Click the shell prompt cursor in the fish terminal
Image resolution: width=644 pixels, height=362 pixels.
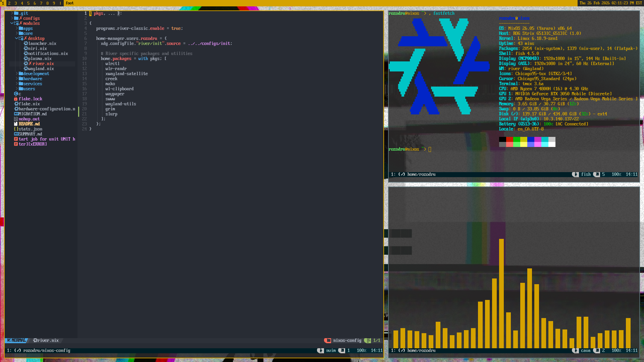(430, 149)
